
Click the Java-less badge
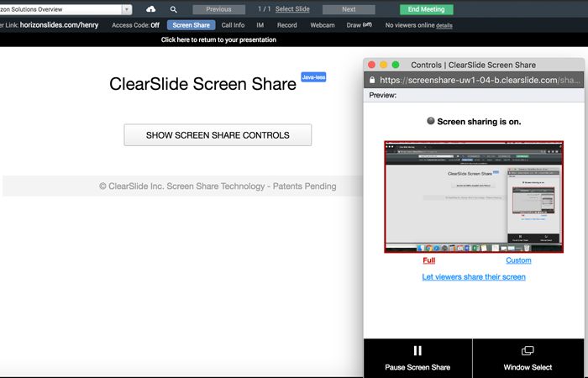click(x=313, y=77)
